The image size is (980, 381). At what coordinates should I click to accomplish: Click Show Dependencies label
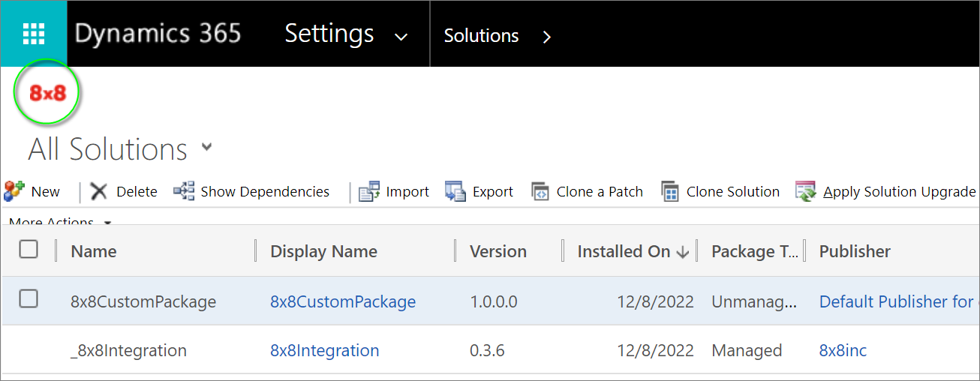[x=265, y=192]
